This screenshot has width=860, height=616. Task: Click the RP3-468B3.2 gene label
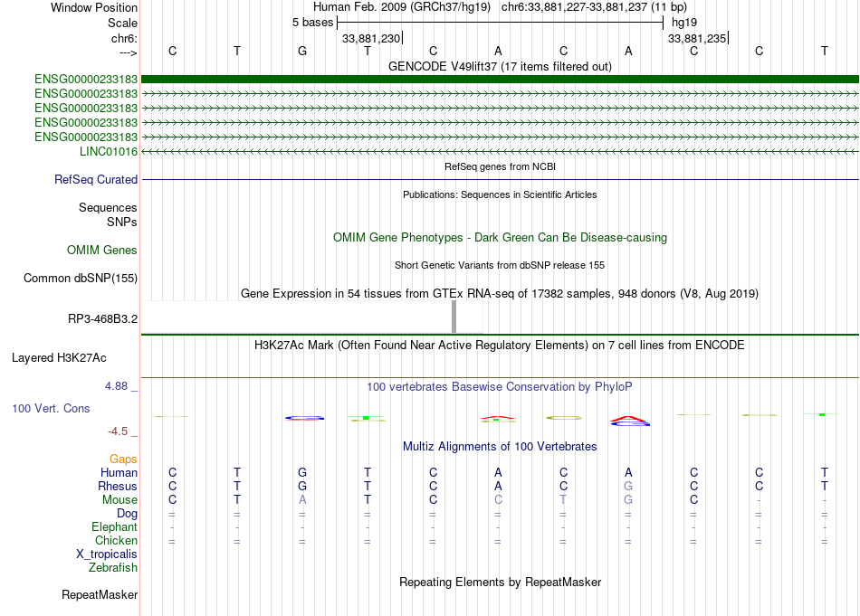(x=102, y=318)
